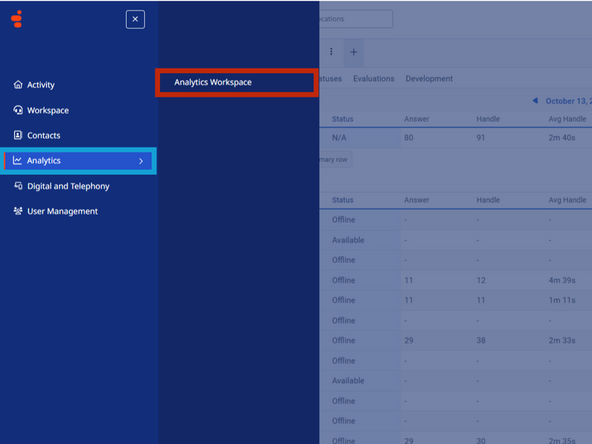Add a new tab with plus button
Image resolution: width=592 pixels, height=444 pixels.
point(353,52)
